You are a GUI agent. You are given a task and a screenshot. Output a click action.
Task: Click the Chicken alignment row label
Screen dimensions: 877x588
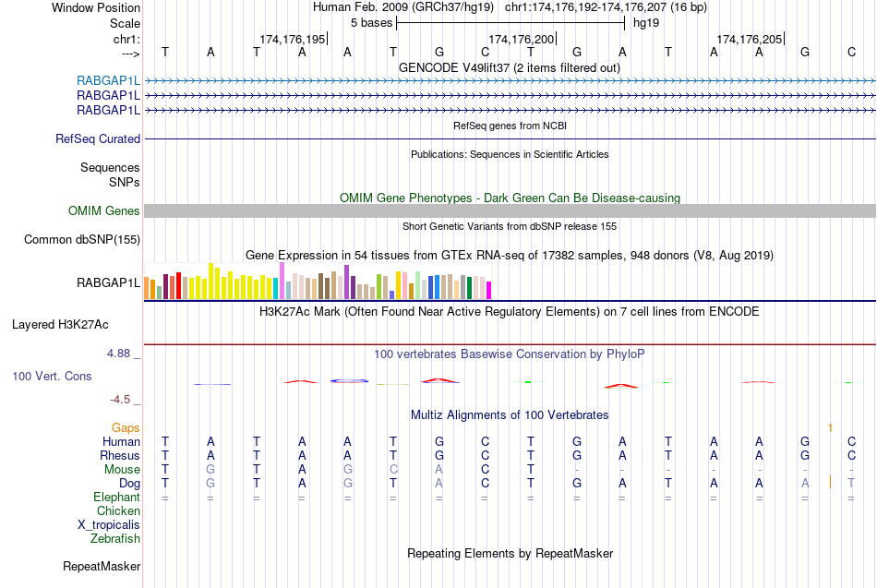[118, 510]
